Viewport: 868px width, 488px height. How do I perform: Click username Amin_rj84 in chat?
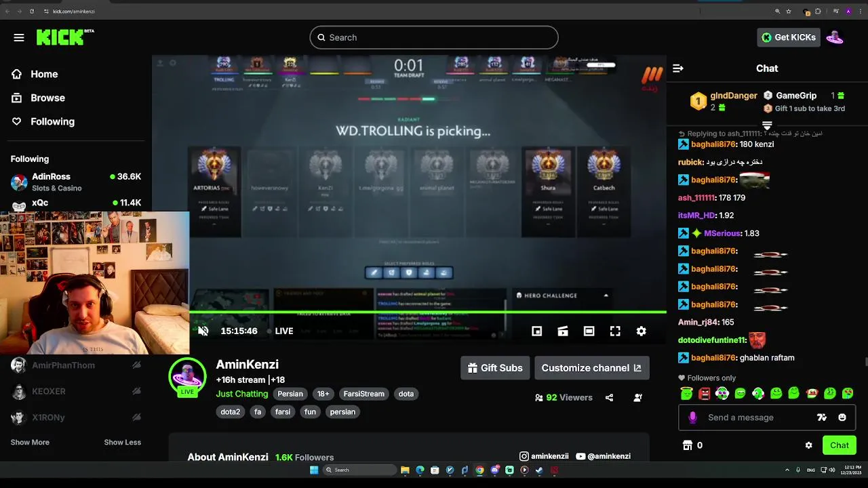pos(696,322)
